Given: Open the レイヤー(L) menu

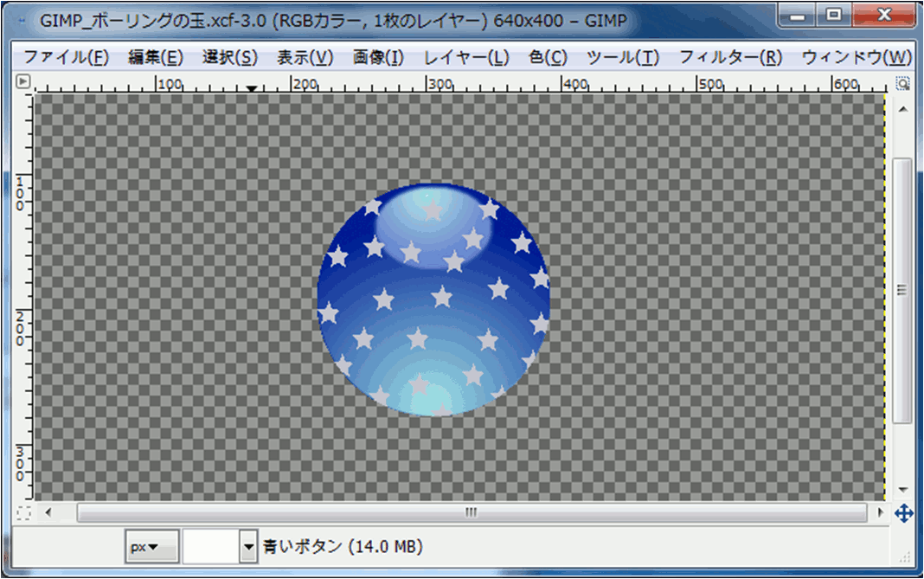Looking at the screenshot, I should 466,58.
